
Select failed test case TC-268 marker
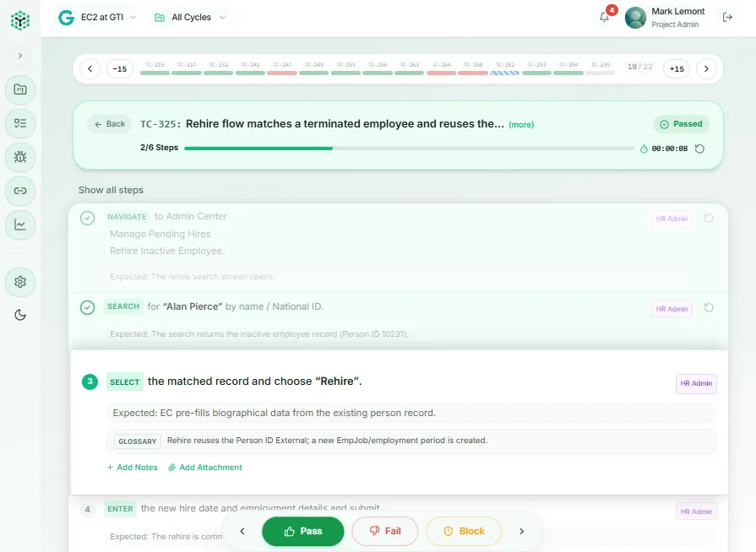point(473,69)
